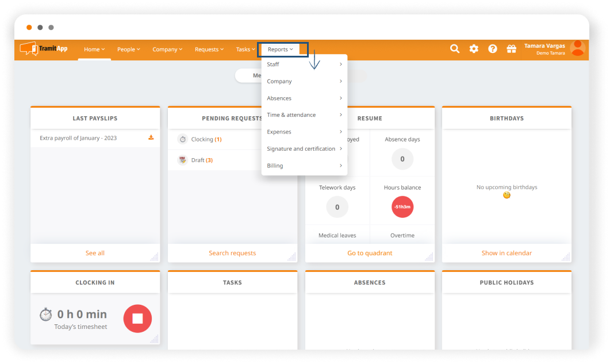Click the TramitApp logo
Image resolution: width=610 pixels, height=364 pixels.
[44, 49]
